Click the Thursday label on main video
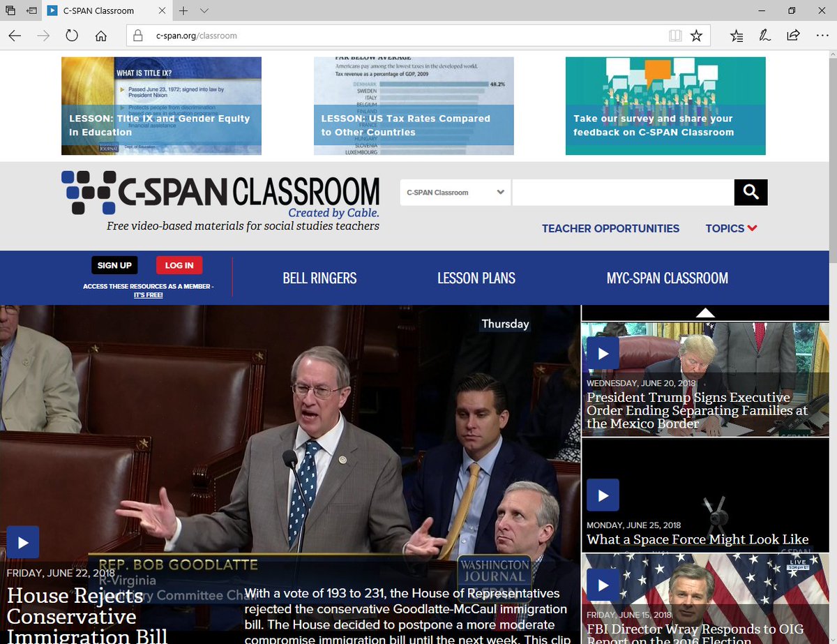The image size is (837, 644). point(505,324)
